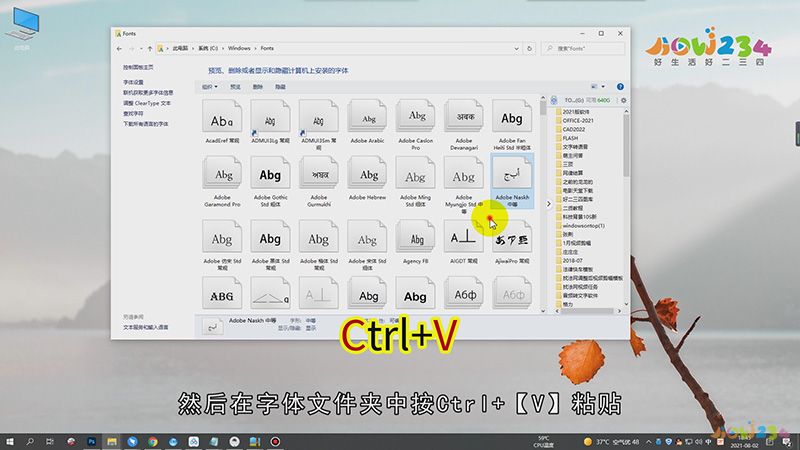Go back using the navigation arrow
Image resolution: width=800 pixels, height=450 pixels.
pos(119,48)
